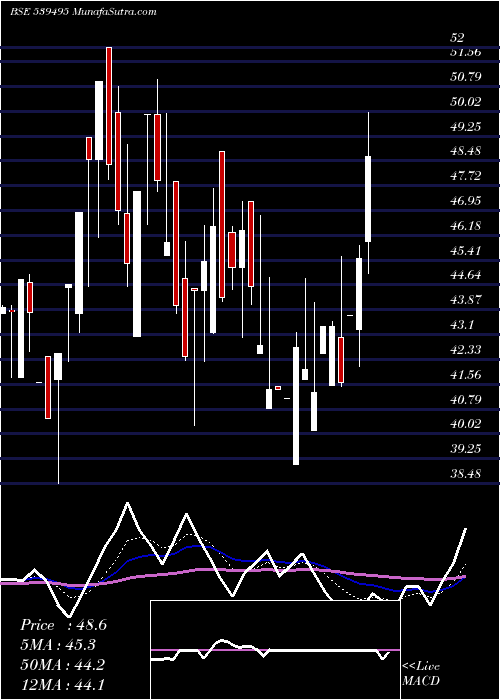The width and height of the screenshot is (500, 700).
Task: Select the 43.87 price axis label
Action: (x=466, y=300)
